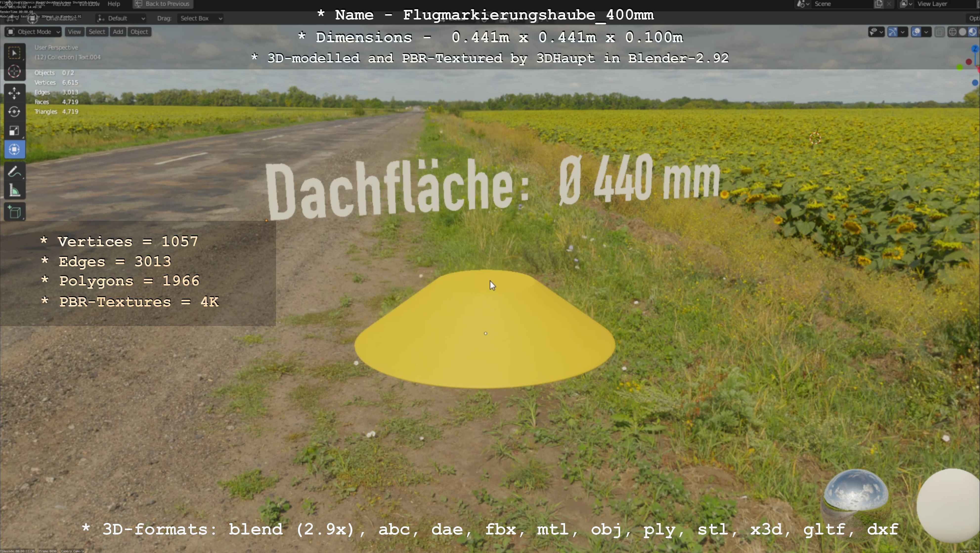Click the Collection | Text.004 label
980x553 pixels.
click(68, 57)
